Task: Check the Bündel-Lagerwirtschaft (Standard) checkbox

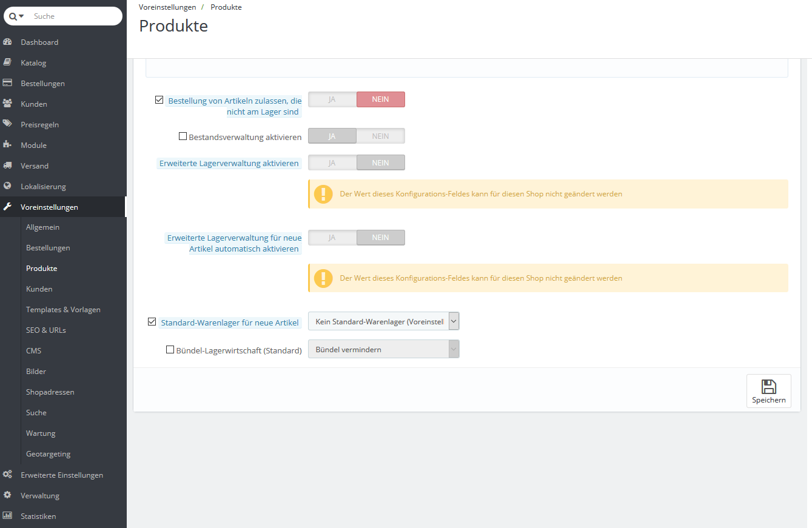Action: [170, 349]
